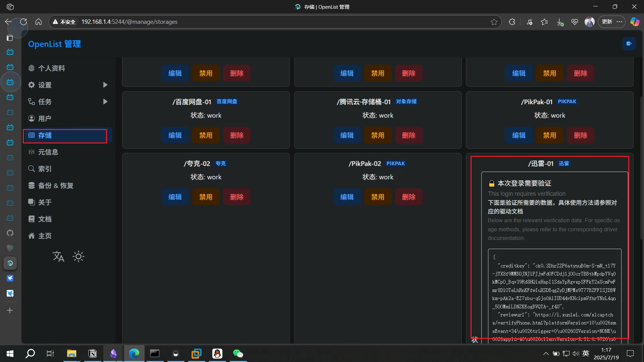644x362 pixels.
Task: Disable the PikPak-02 storage with 禁用
Action: [x=378, y=197]
